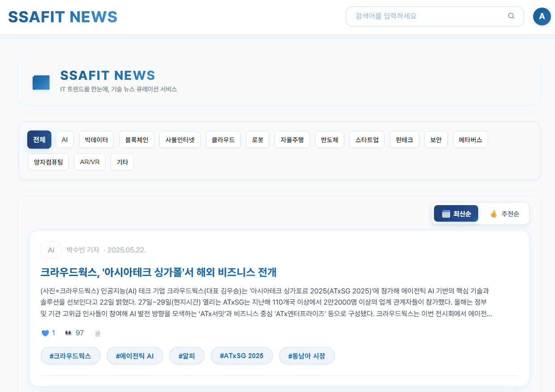The height and width of the screenshot is (392, 555).
Task: Open the 핀테크 news filter
Action: [x=404, y=140]
